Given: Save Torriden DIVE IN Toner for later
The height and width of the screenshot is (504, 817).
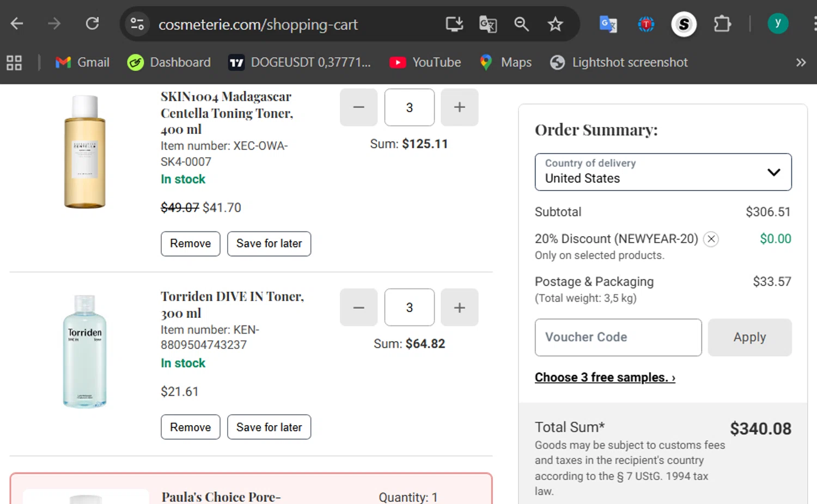Looking at the screenshot, I should [269, 427].
